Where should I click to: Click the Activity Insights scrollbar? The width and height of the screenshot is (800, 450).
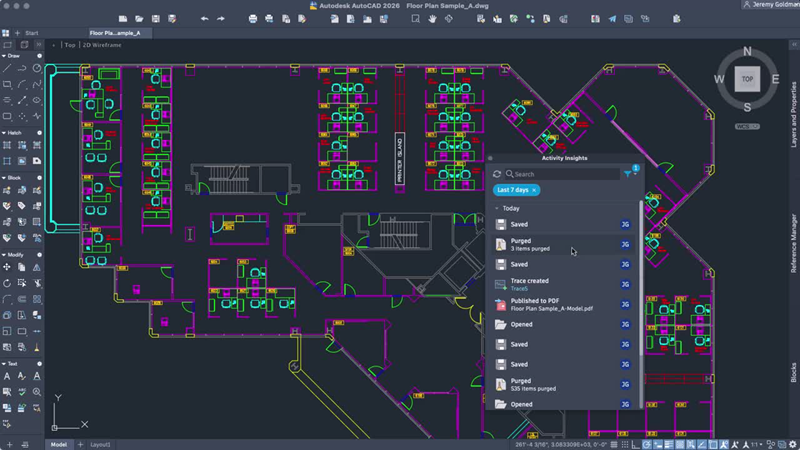pyautogui.click(x=641, y=278)
